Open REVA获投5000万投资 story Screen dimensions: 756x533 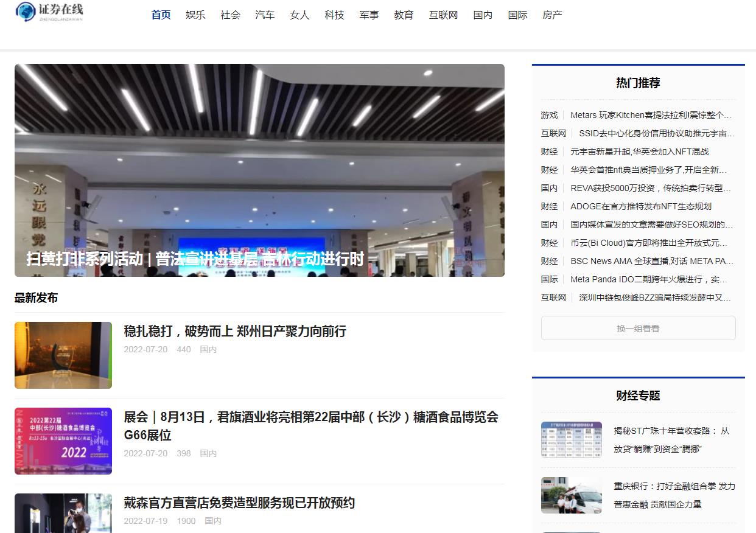pos(651,188)
